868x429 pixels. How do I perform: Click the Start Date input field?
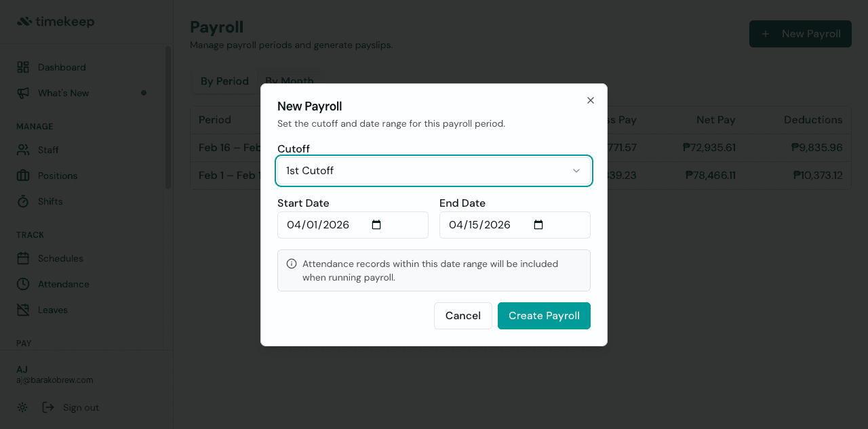click(x=325, y=224)
